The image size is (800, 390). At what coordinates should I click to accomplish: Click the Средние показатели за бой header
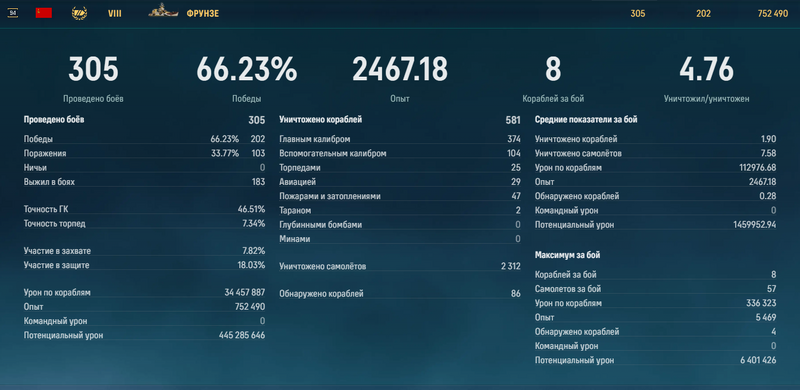[x=586, y=120]
